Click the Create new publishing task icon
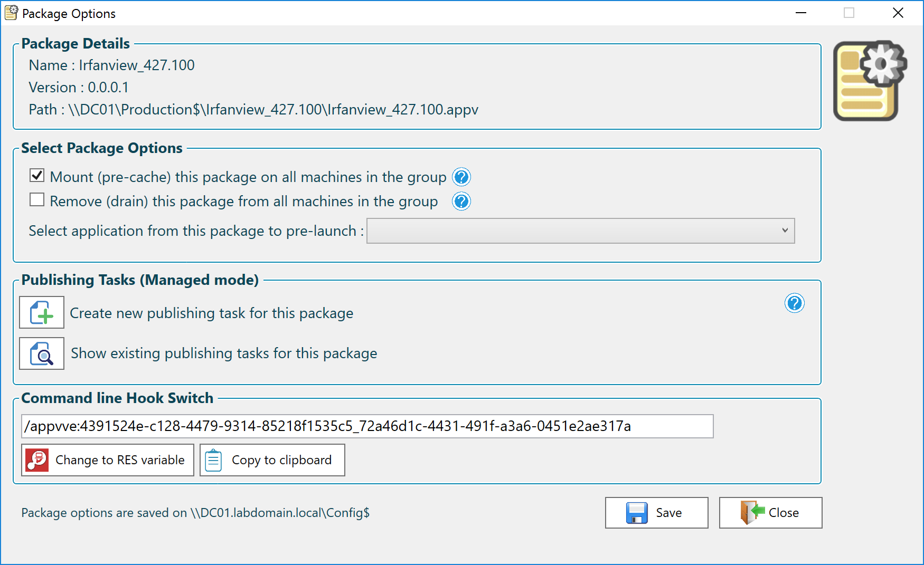The width and height of the screenshot is (924, 565). click(42, 313)
